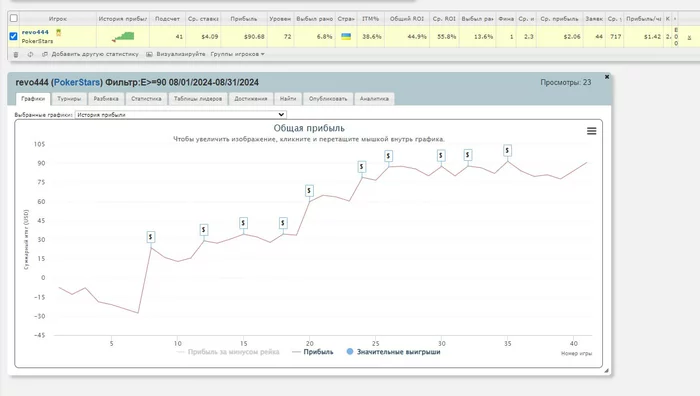
Task: Sort by the 'Ср. ROI' column header
Action: [x=444, y=19]
